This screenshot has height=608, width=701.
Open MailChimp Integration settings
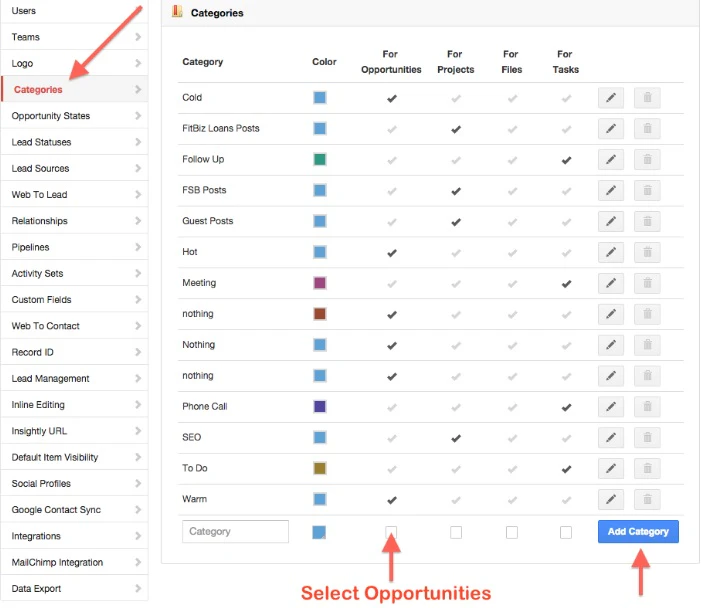[74, 562]
